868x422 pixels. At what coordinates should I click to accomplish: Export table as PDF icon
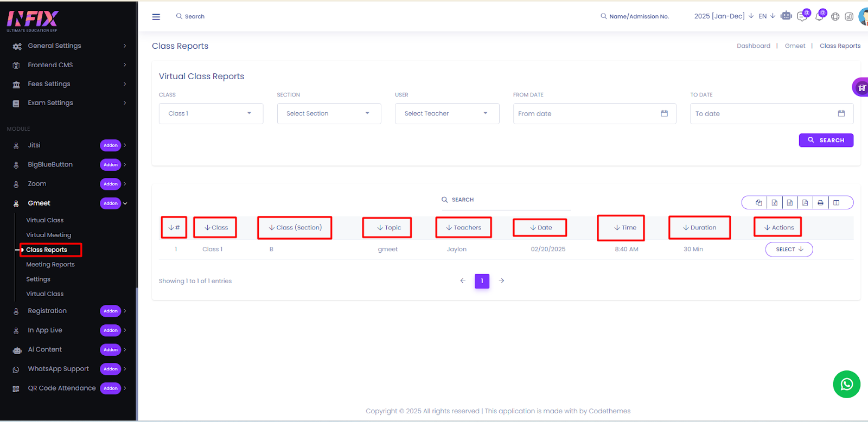coord(805,203)
